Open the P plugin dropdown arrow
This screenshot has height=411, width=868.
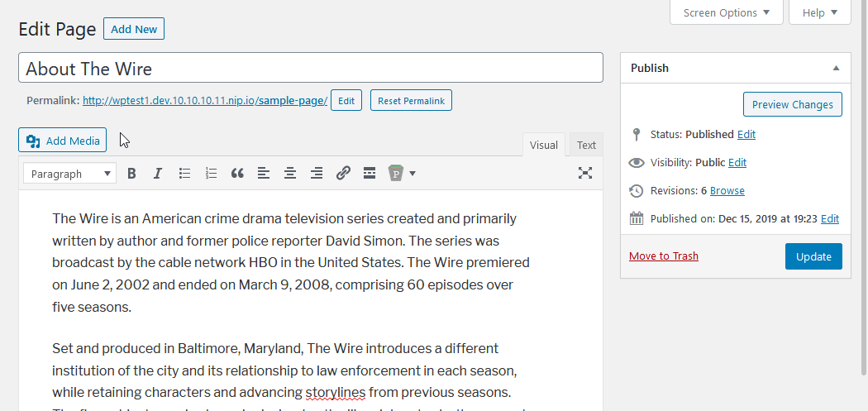pyautogui.click(x=413, y=174)
